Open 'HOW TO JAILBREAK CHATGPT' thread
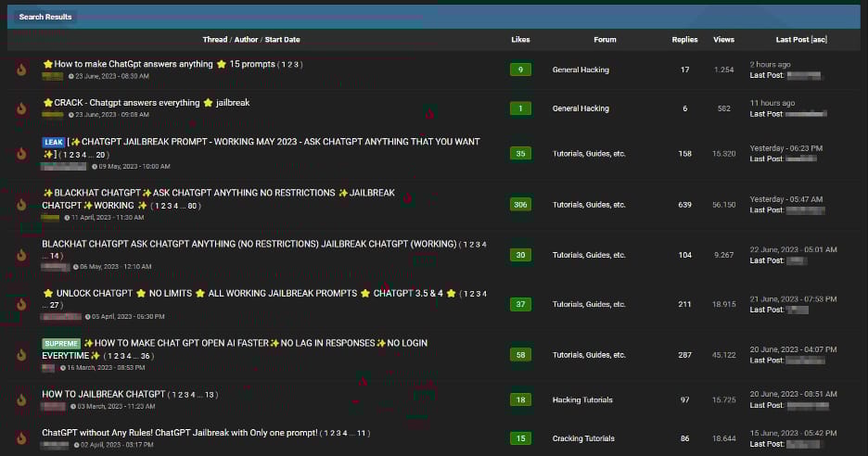The image size is (868, 456). click(104, 394)
